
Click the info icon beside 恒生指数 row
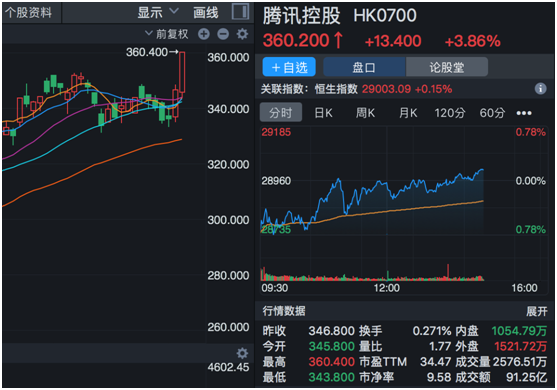point(540,88)
